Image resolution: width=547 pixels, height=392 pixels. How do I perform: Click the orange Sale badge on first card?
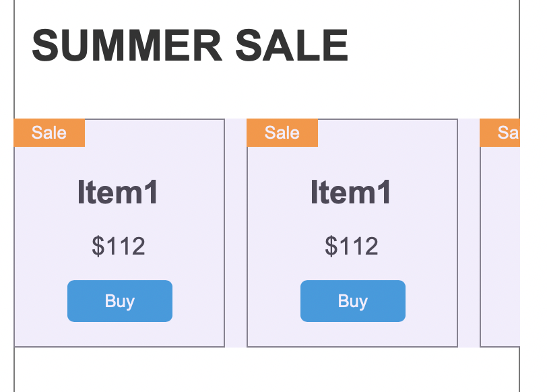click(49, 133)
